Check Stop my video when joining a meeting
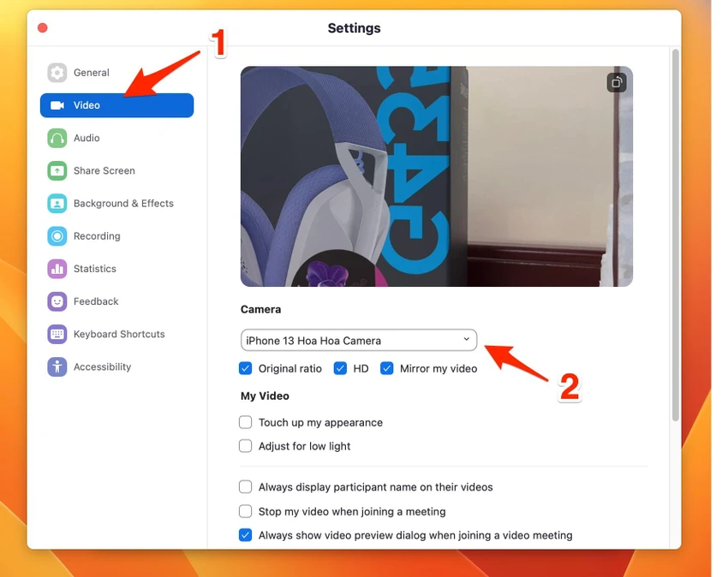Viewport: 728px width, 577px height. 246,511
